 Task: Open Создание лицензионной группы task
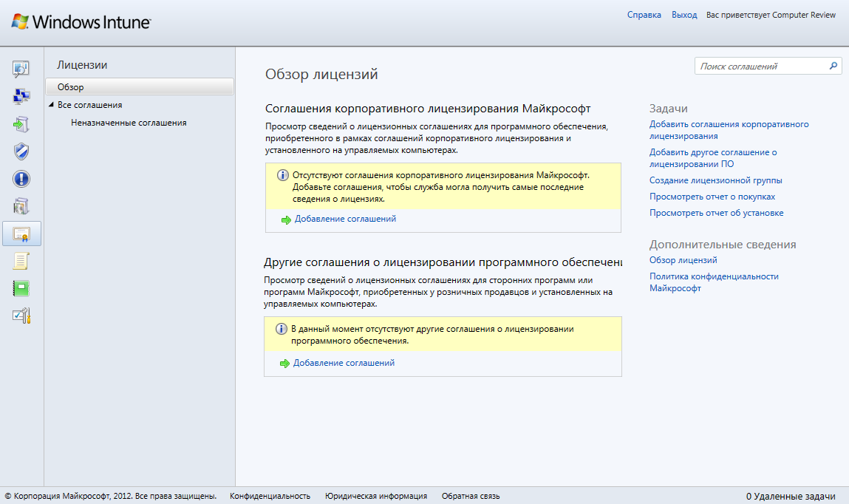716,180
